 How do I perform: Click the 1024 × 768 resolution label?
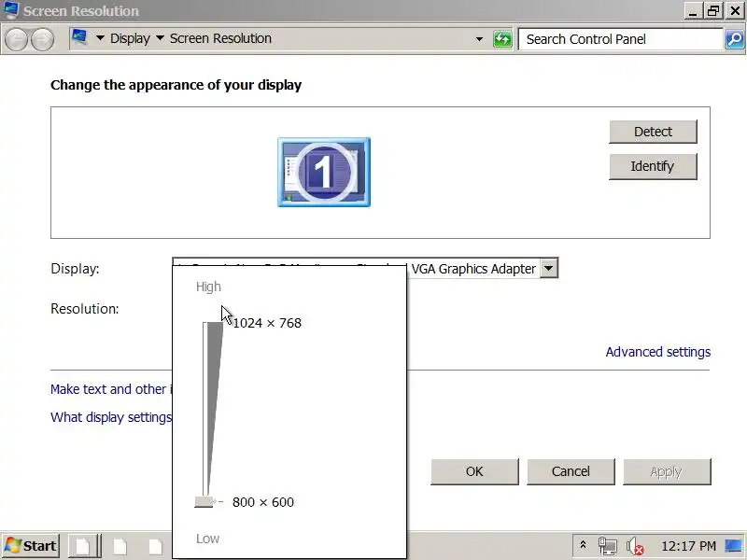tap(267, 323)
